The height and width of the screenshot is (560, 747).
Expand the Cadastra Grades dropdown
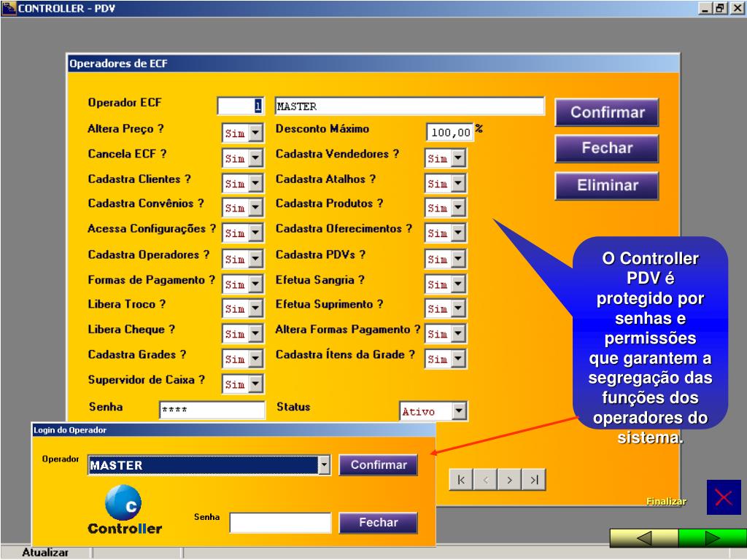(x=256, y=359)
